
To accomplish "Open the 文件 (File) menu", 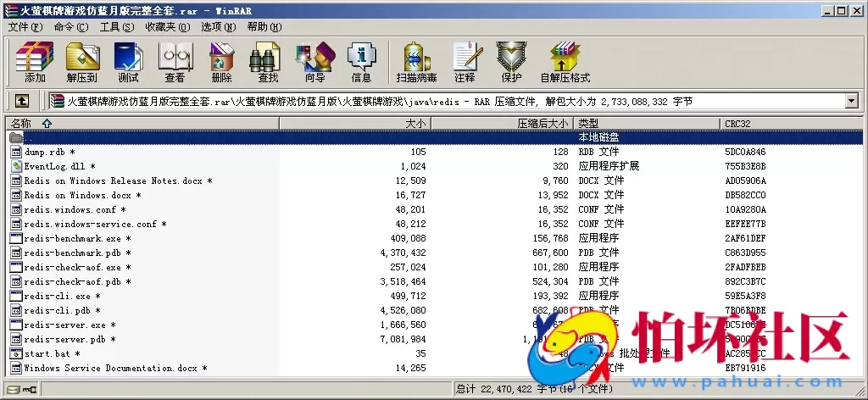I will 25,27.
